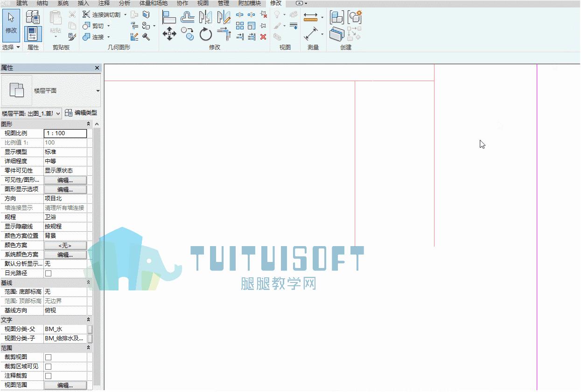This screenshot has width=581, height=392.
Task: Collapse the 文字 properties section
Action: [x=89, y=320]
